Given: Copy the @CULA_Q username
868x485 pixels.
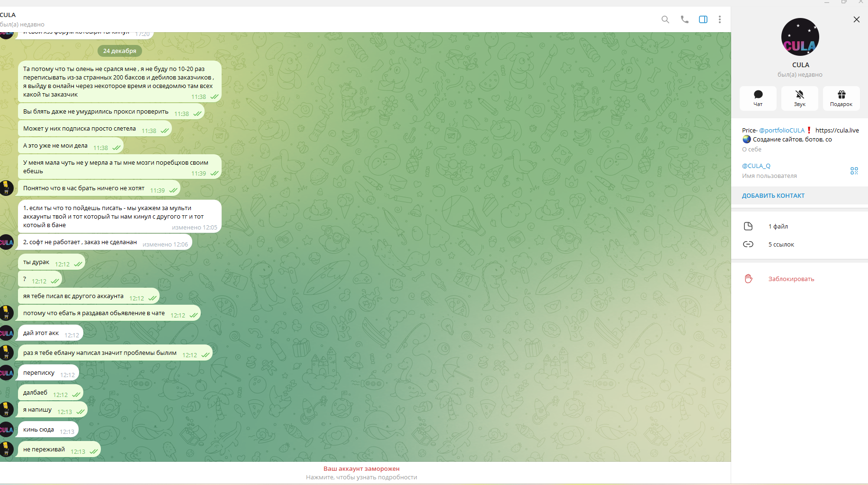Looking at the screenshot, I should pos(756,166).
